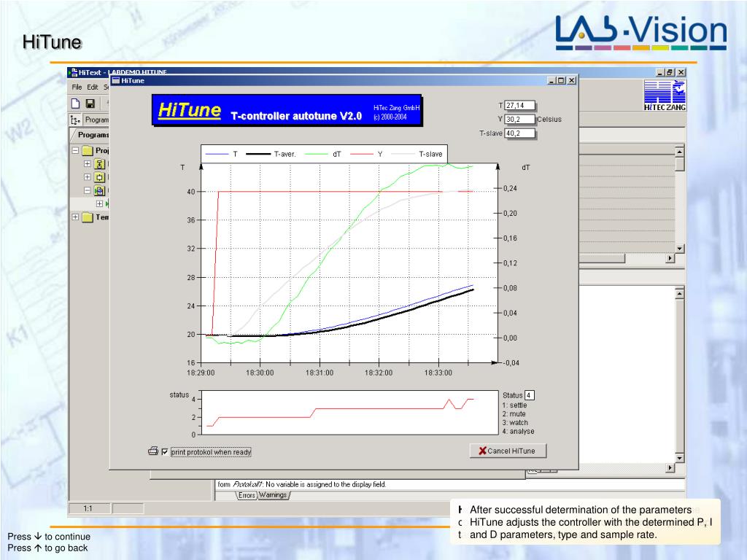Click lower-right panel horizontal scroll right arrow

click(670, 468)
